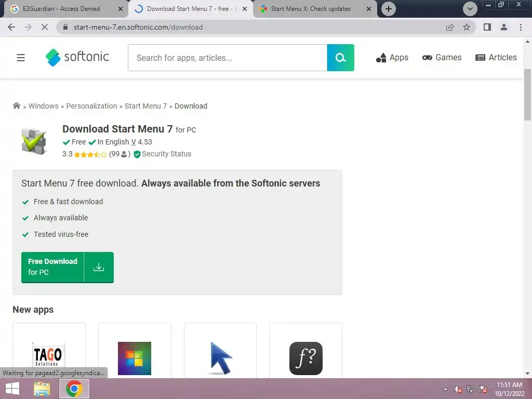Open the Articles section
The height and width of the screenshot is (399, 532).
496,57
